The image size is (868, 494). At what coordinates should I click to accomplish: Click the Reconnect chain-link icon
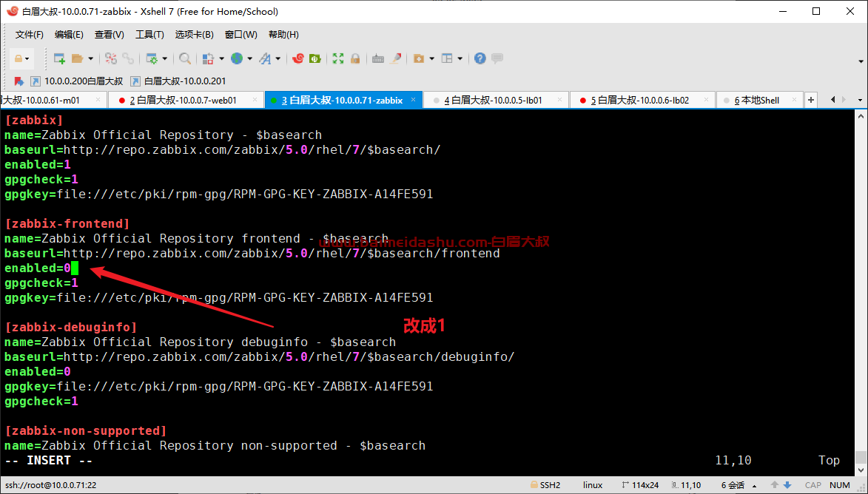(x=128, y=58)
